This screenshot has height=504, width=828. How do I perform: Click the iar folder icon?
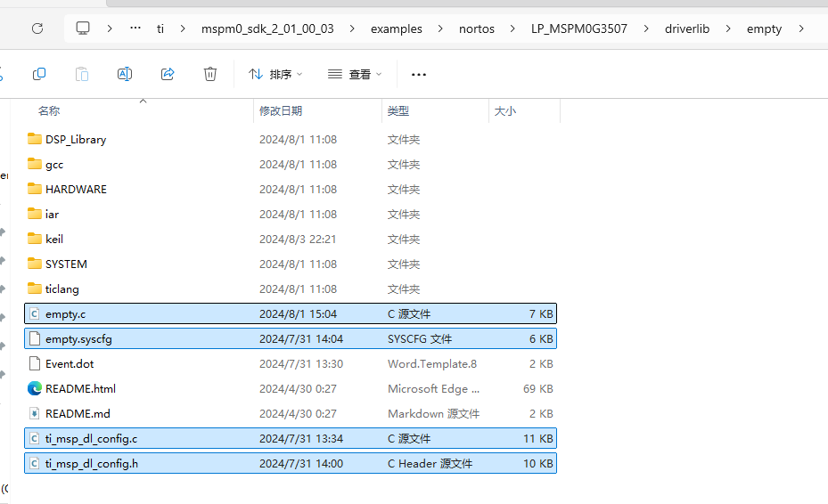point(35,214)
